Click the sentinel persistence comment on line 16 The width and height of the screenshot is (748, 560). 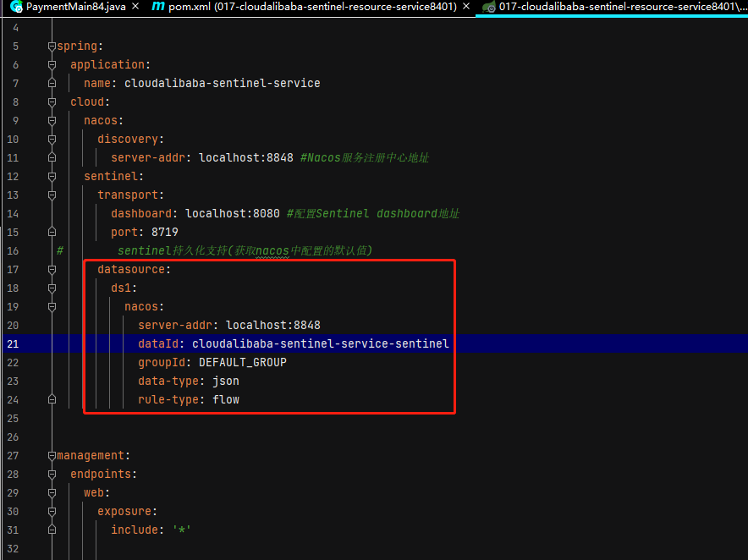[x=245, y=251]
